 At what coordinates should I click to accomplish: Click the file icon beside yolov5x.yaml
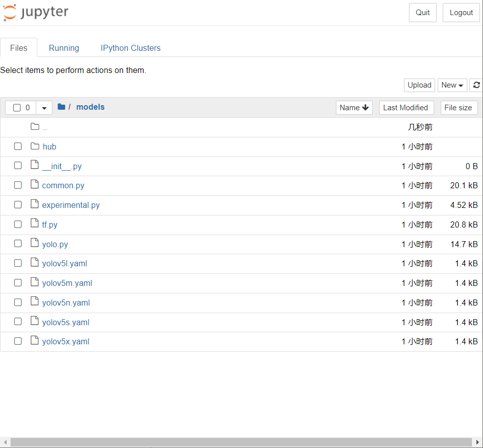pyautogui.click(x=35, y=341)
